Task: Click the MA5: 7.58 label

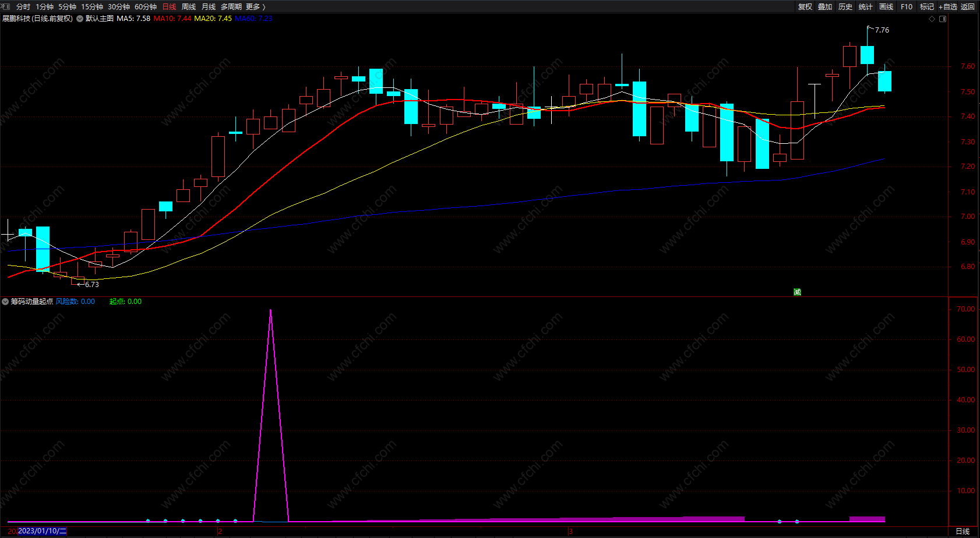Action: (133, 19)
